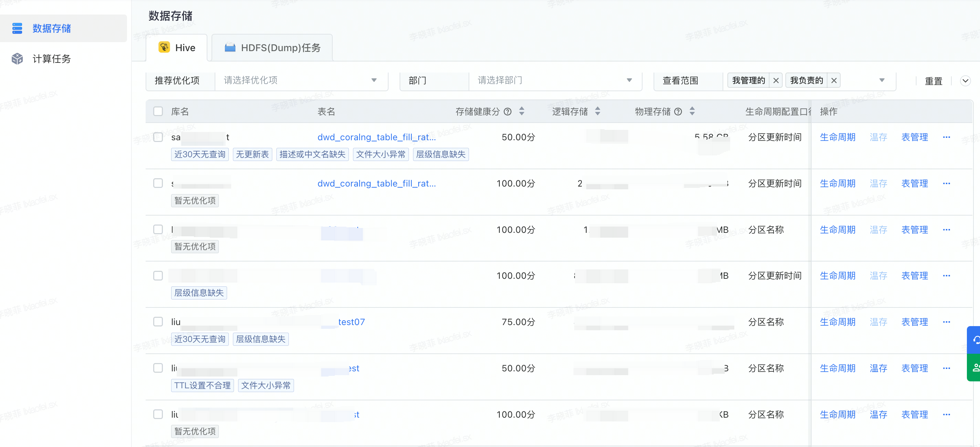Click 重置 to reset filters

pyautogui.click(x=933, y=81)
